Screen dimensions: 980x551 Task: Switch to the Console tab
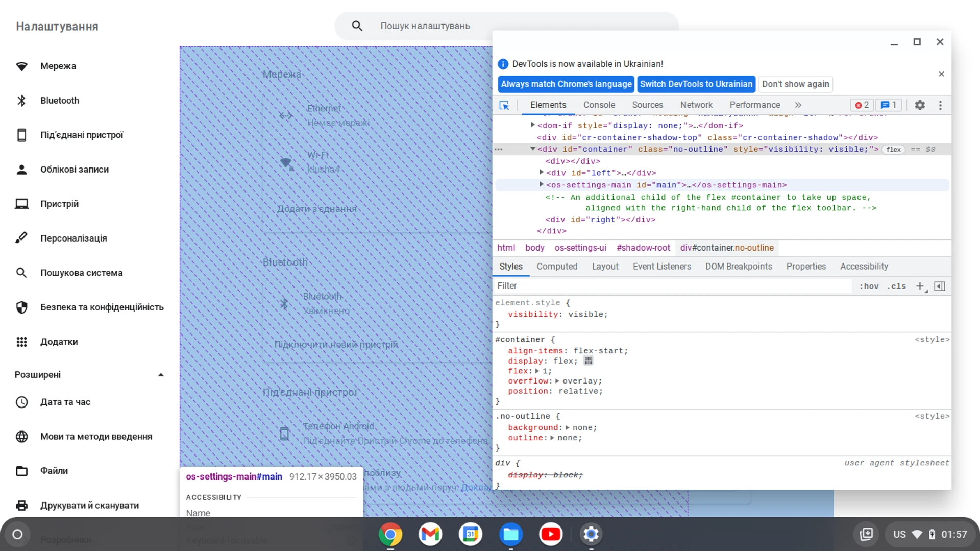coord(599,105)
